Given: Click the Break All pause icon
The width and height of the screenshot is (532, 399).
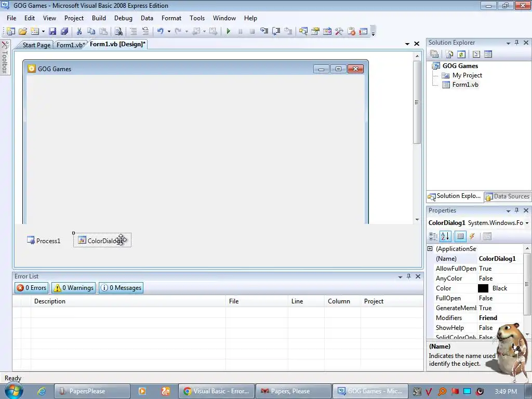Looking at the screenshot, I should tap(240, 31).
